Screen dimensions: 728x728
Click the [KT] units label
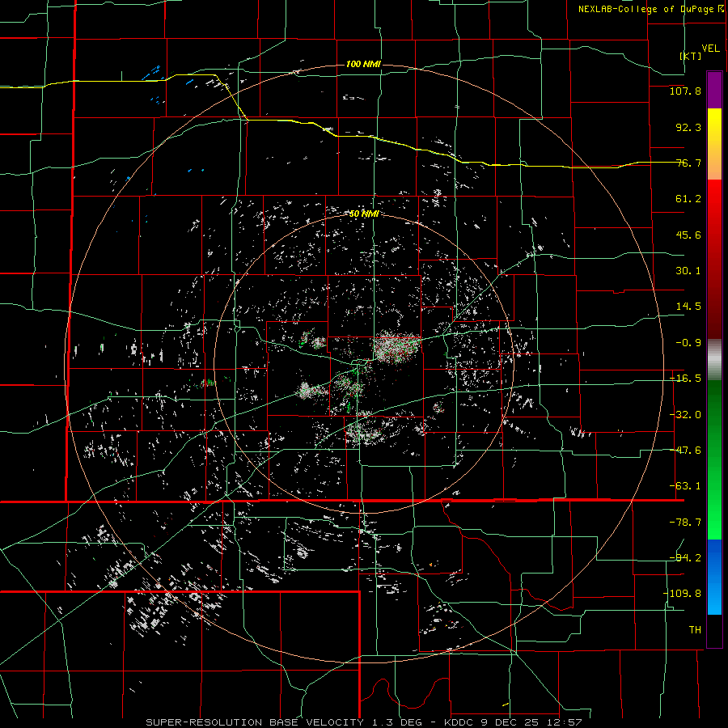[691, 56]
